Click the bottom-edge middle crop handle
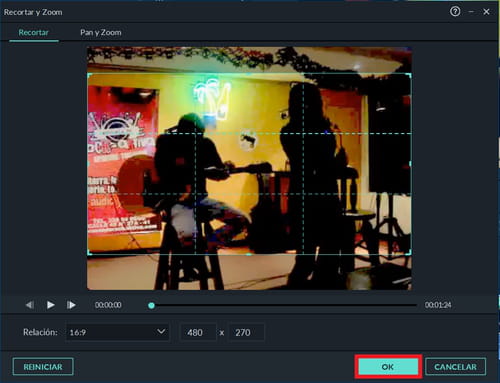This screenshot has height=383, width=500. pos(249,254)
